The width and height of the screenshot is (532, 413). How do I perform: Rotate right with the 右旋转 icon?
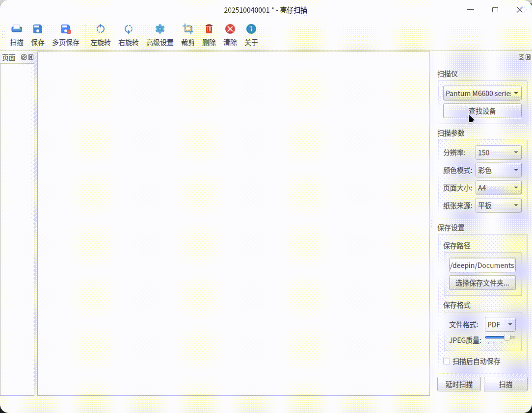pyautogui.click(x=128, y=29)
